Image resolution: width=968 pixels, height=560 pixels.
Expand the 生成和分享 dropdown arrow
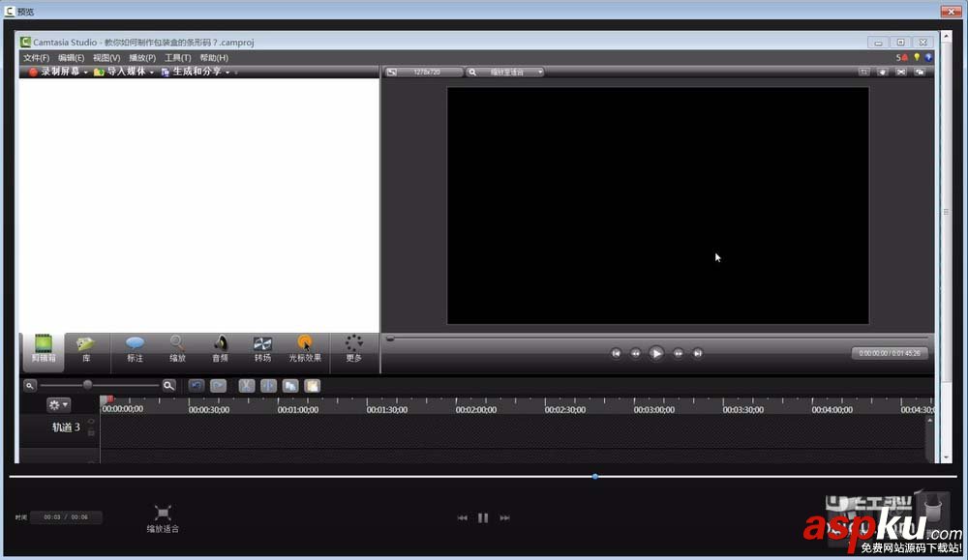[x=227, y=73]
